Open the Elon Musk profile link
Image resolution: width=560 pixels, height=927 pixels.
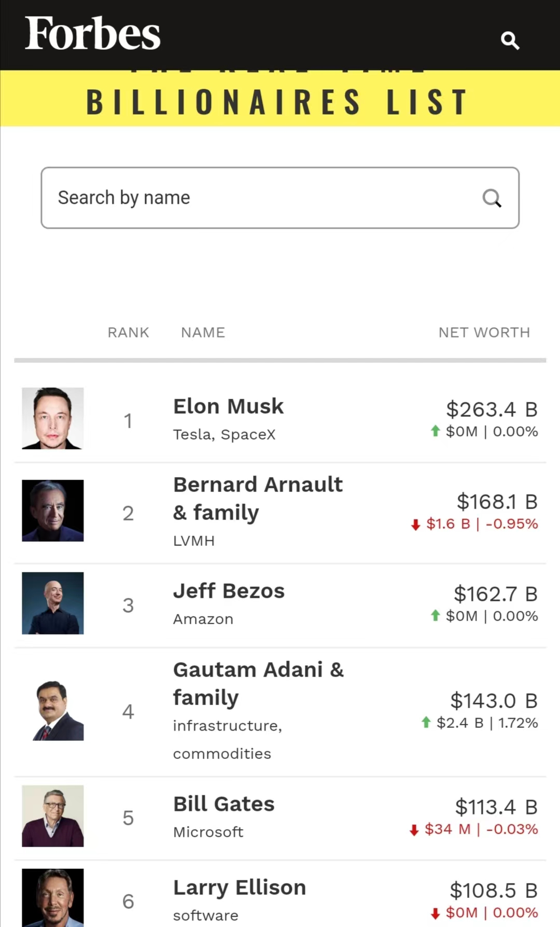[228, 406]
